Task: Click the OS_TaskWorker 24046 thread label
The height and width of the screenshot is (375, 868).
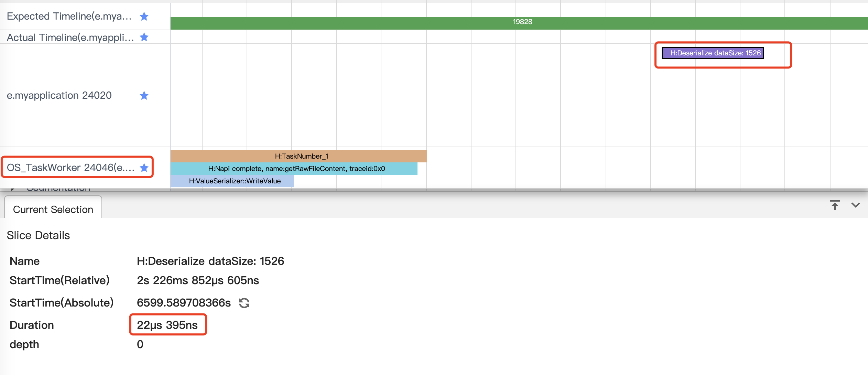Action: [x=70, y=168]
